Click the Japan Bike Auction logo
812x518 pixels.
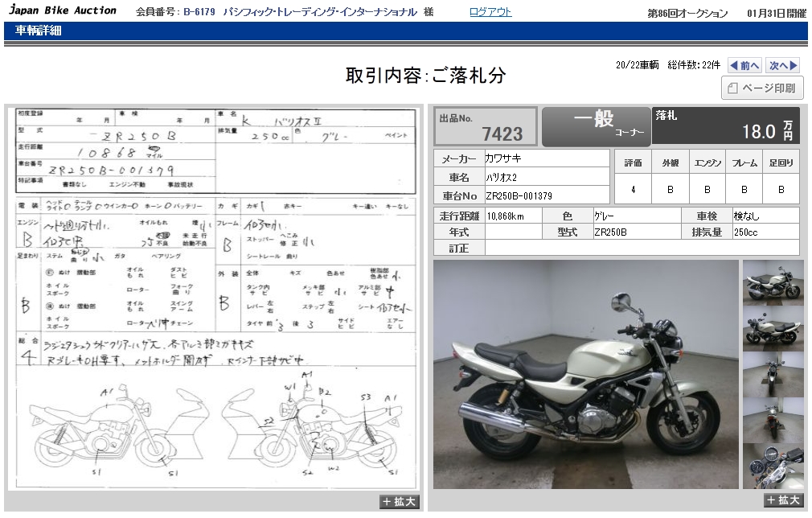(63, 11)
